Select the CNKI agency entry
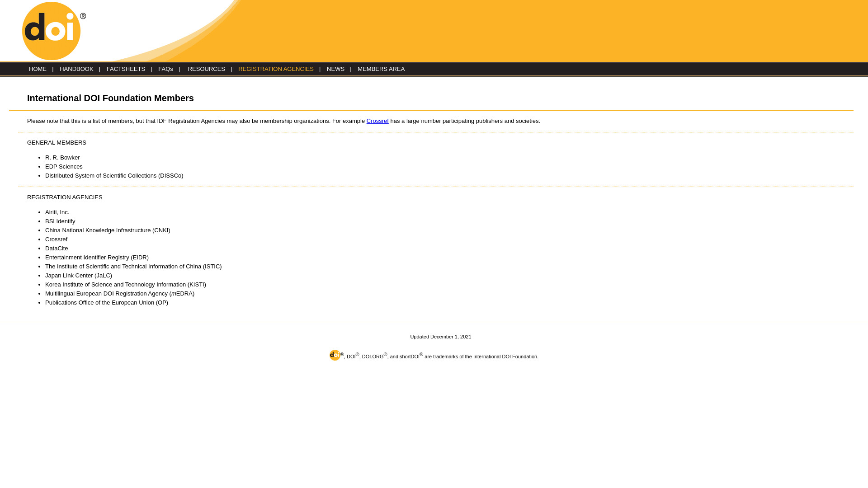 [x=108, y=230]
